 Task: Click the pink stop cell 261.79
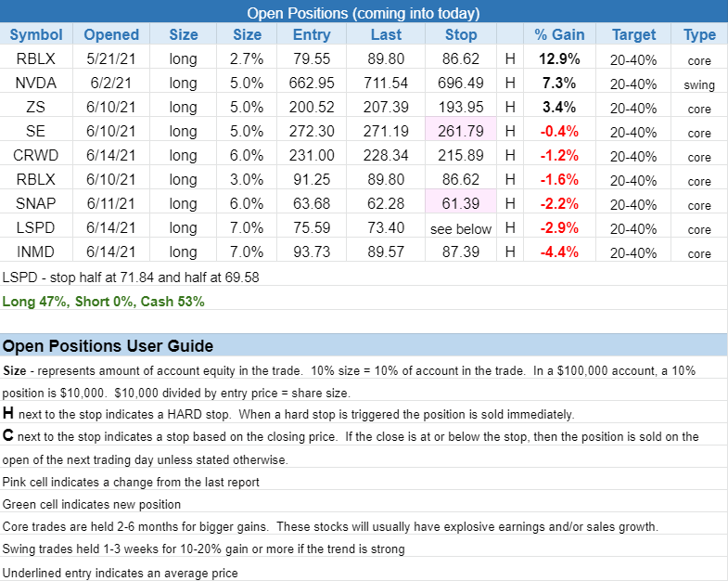tap(461, 131)
